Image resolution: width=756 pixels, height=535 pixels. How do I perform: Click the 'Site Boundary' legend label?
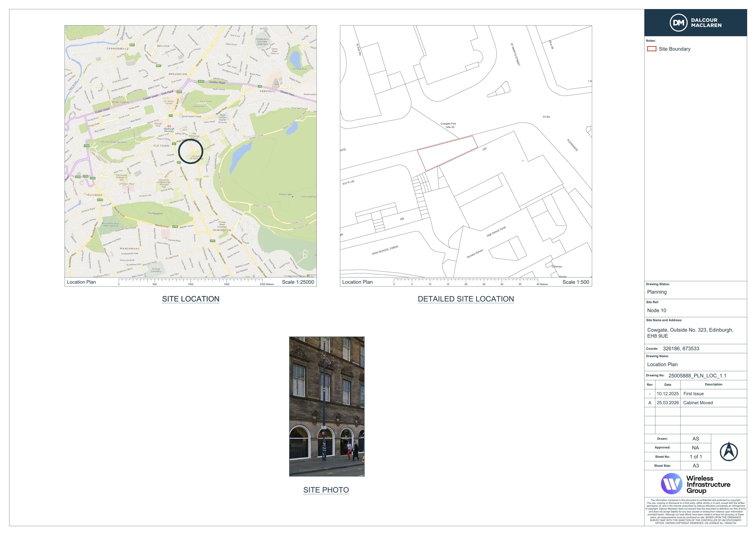[674, 49]
